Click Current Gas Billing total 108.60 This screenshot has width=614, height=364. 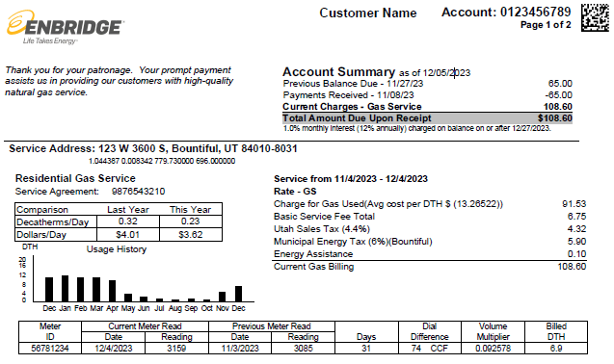pyautogui.click(x=572, y=267)
